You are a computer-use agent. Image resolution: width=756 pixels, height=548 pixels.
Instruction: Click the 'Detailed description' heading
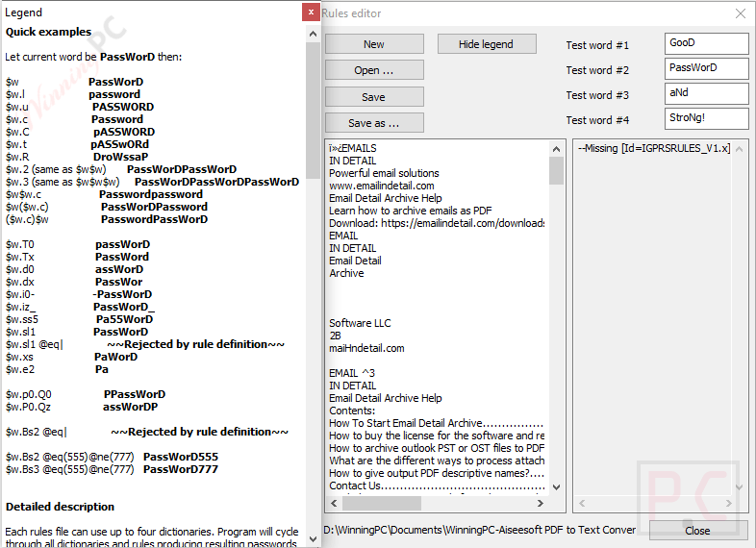click(60, 507)
